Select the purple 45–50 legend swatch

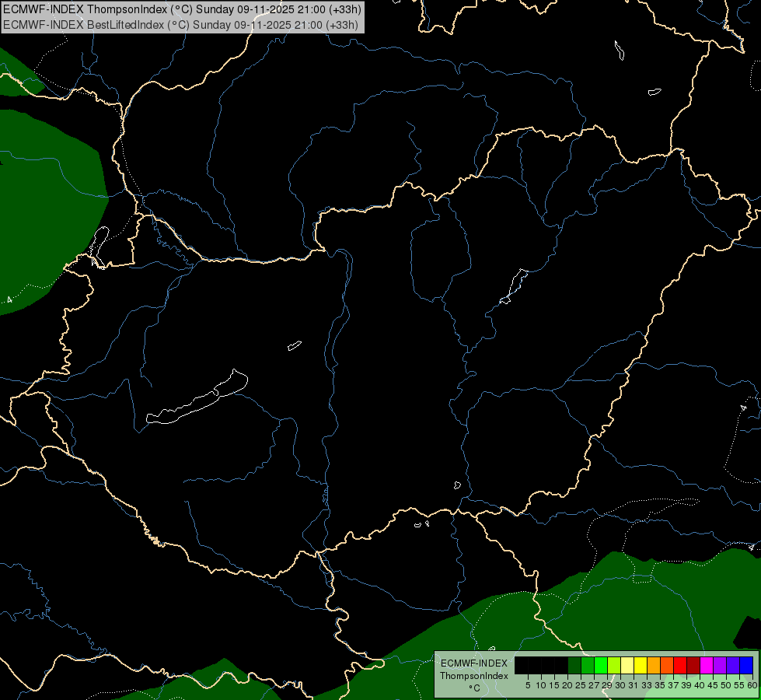[x=720, y=665]
